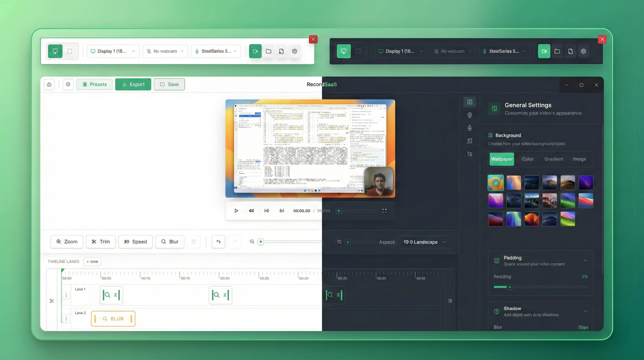Select the cursor tool in the right sidebar
Image resolution: width=644 pixels, height=360 pixels.
pyautogui.click(x=470, y=154)
